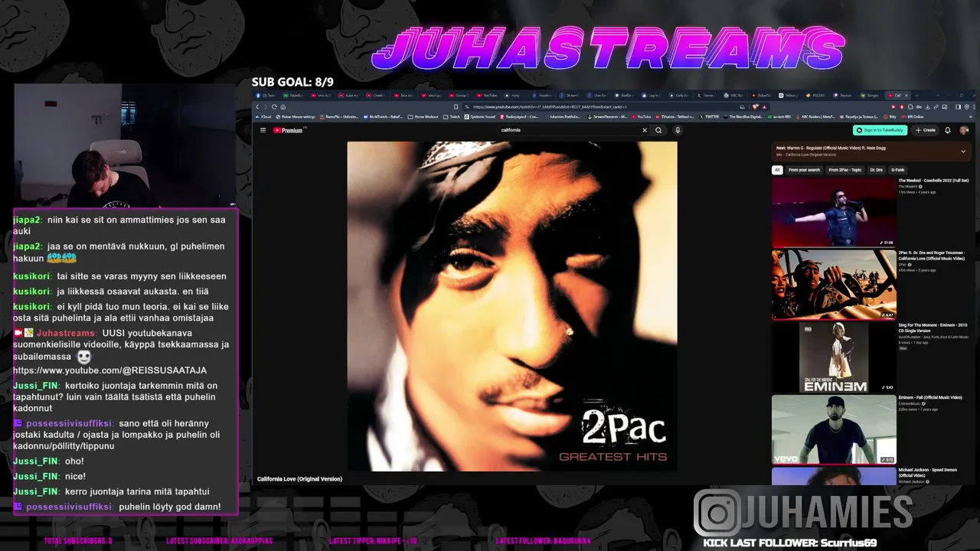Open a new browser tab

916,96
